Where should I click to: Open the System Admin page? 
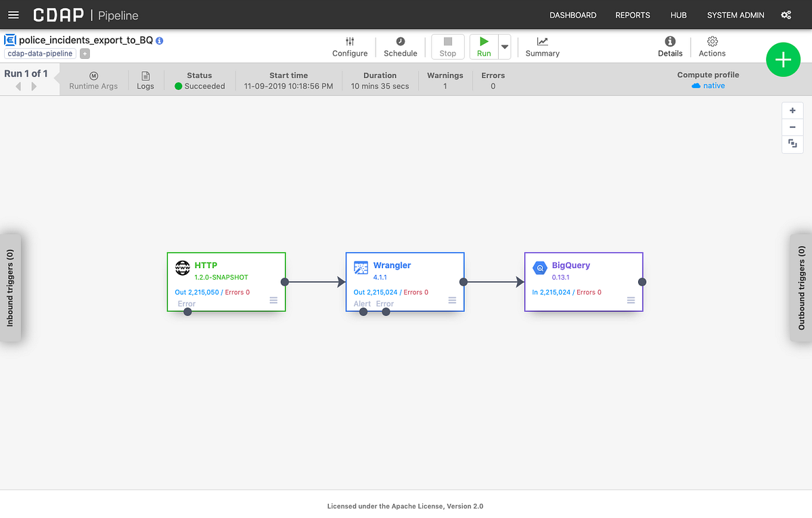pos(735,14)
